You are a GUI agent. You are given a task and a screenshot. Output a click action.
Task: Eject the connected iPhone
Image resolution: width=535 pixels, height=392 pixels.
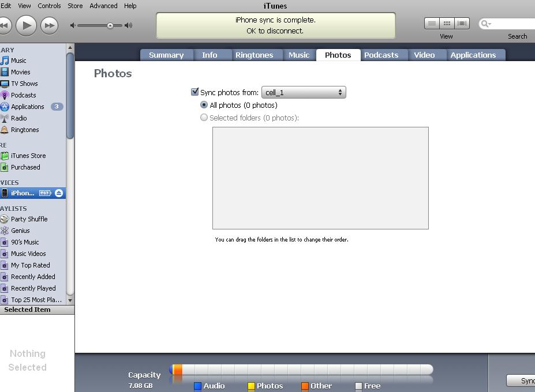pos(58,193)
